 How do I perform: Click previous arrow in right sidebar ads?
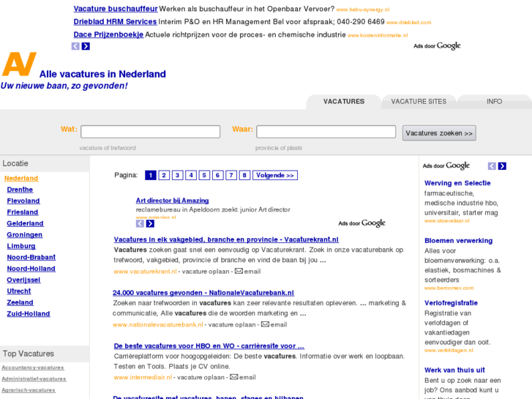coord(492,166)
